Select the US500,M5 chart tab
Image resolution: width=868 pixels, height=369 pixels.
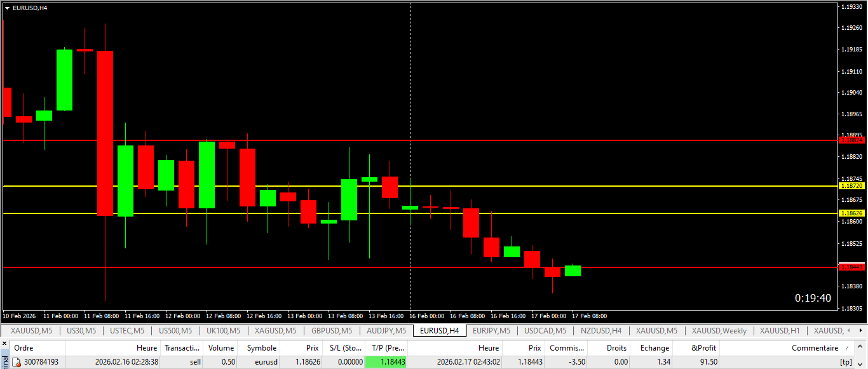click(x=175, y=331)
